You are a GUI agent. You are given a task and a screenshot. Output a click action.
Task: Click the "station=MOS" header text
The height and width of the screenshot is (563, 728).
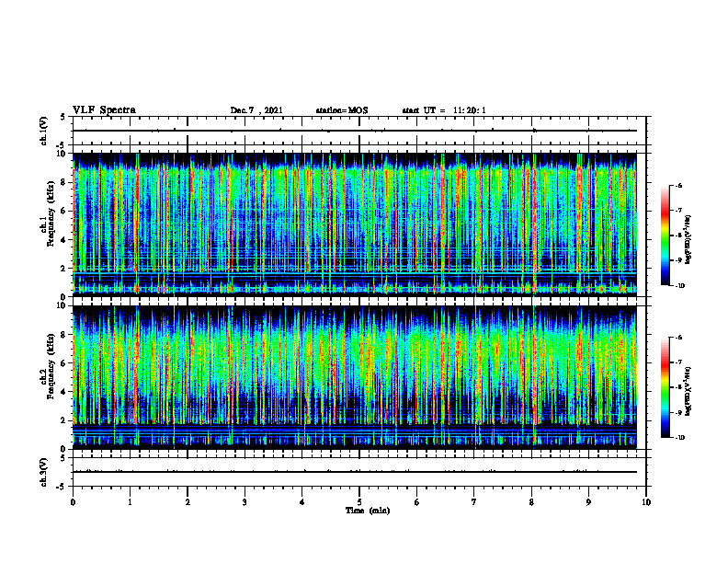tap(342, 110)
